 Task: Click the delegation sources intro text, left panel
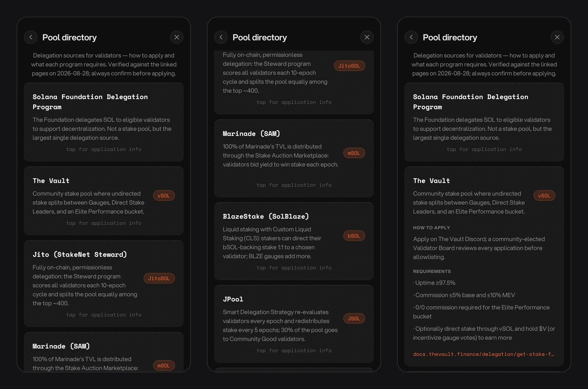click(x=104, y=65)
